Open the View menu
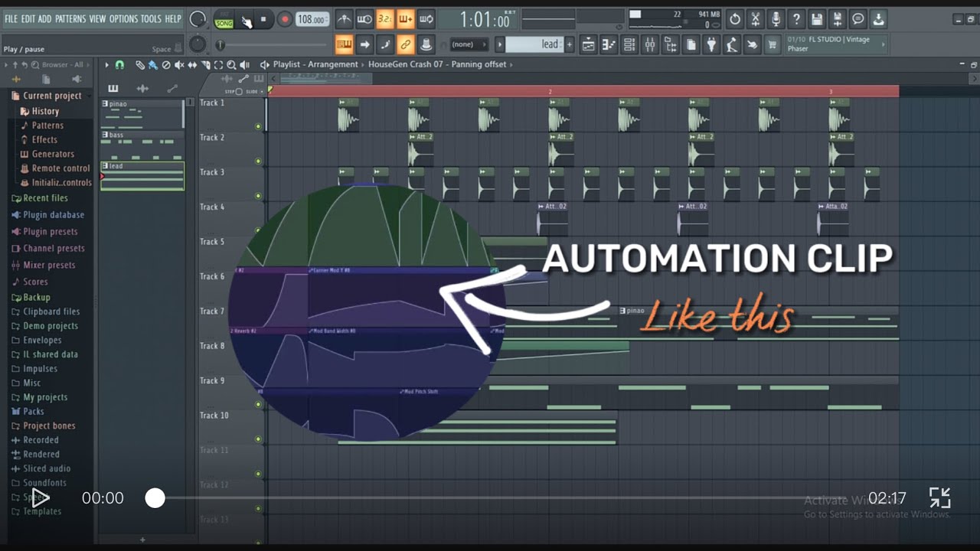This screenshot has height=551, width=980. (x=97, y=18)
